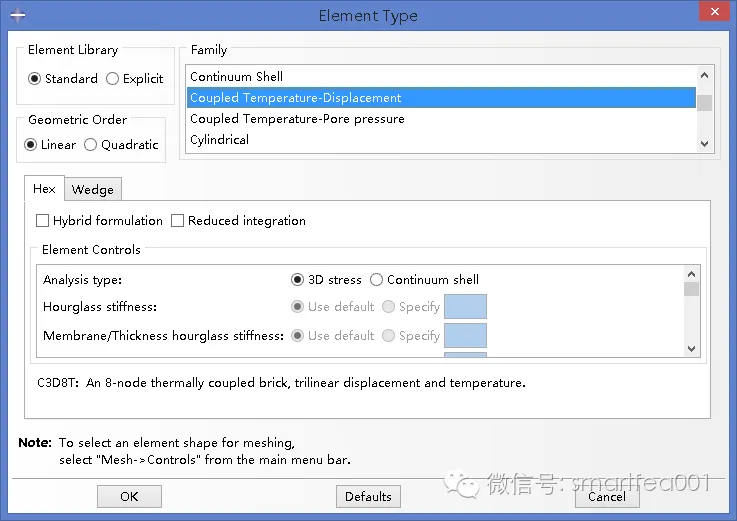Screen dimensions: 737x521
Task: Switch to the Wedge tab
Action: [93, 189]
